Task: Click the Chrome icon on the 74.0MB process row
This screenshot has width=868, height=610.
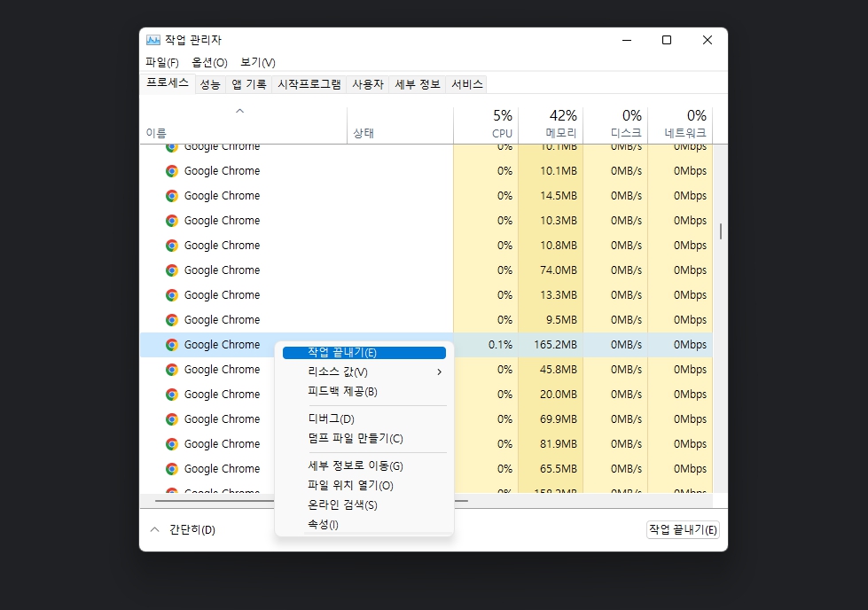Action: [x=170, y=270]
